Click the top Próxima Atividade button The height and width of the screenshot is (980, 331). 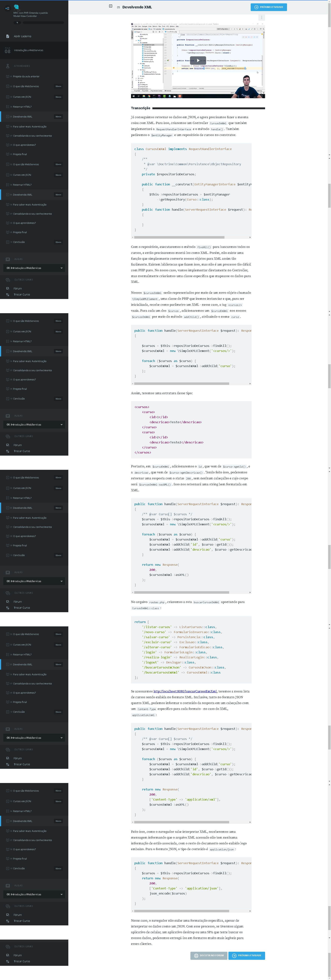268,7
